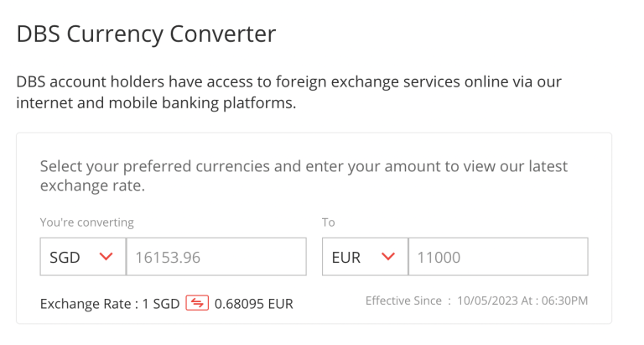Click the "internet and mobile banking platforms" text
Image resolution: width=644 pixels, height=345 pixels.
tap(156, 103)
